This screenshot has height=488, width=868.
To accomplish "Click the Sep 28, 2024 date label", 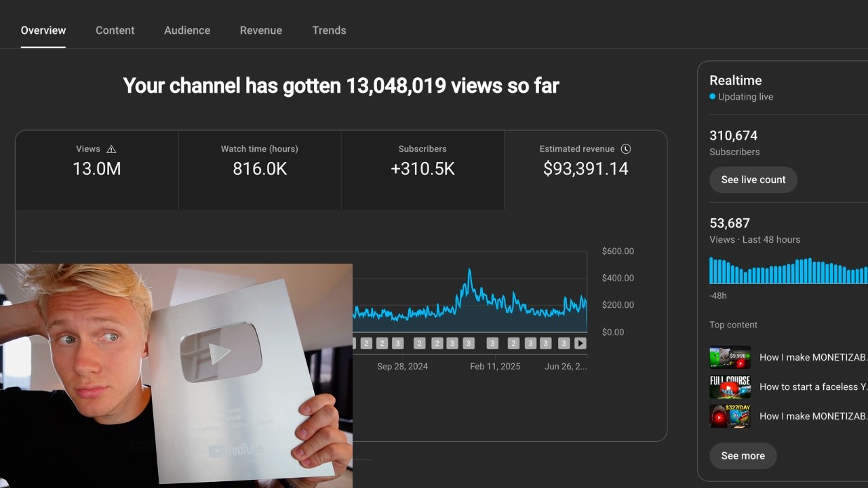I will coord(403,366).
